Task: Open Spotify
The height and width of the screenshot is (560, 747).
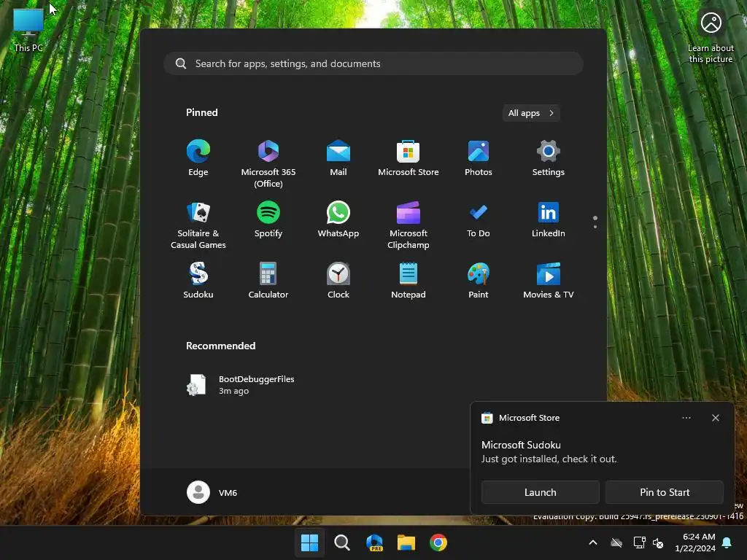Action: [268, 220]
